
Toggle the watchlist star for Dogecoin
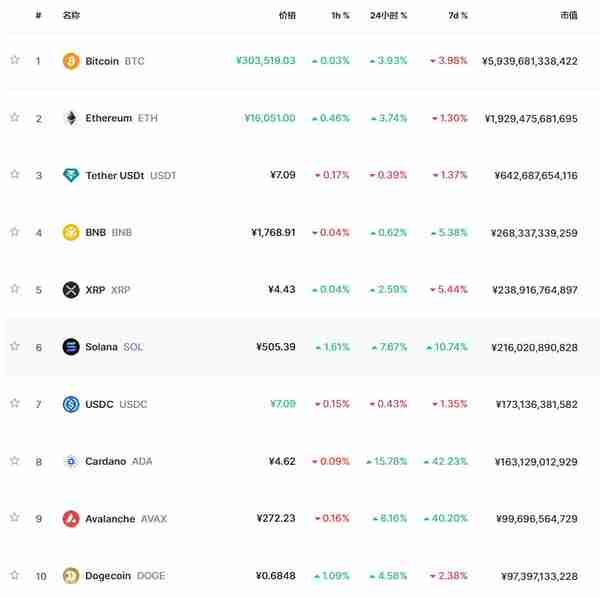tap(15, 575)
